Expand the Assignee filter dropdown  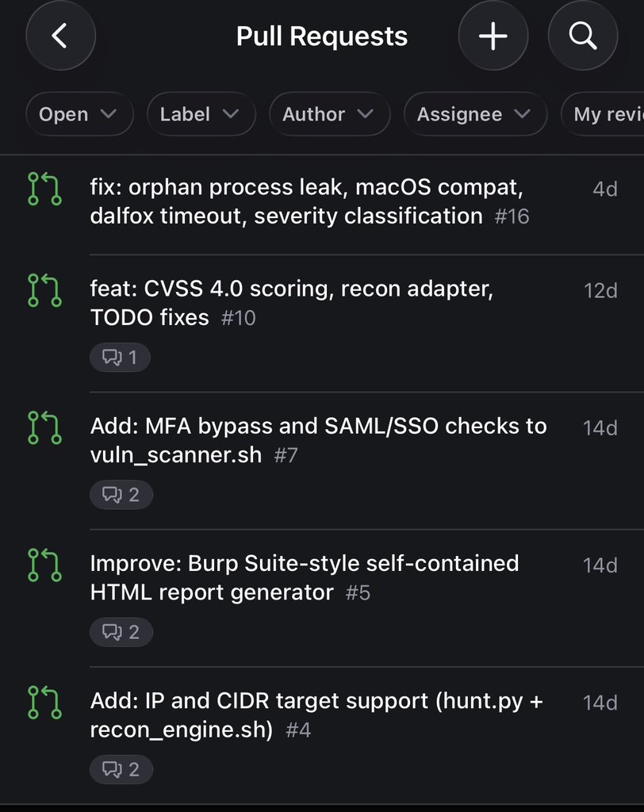coord(476,114)
